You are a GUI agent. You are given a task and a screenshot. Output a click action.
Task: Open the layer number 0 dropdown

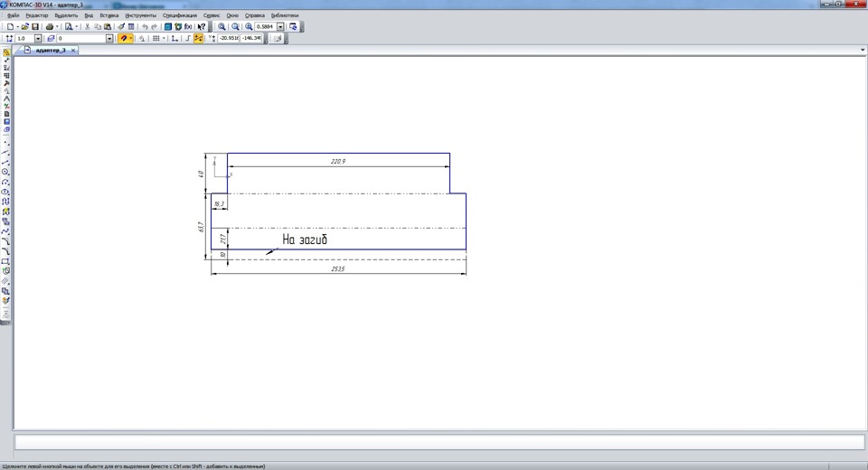109,38
